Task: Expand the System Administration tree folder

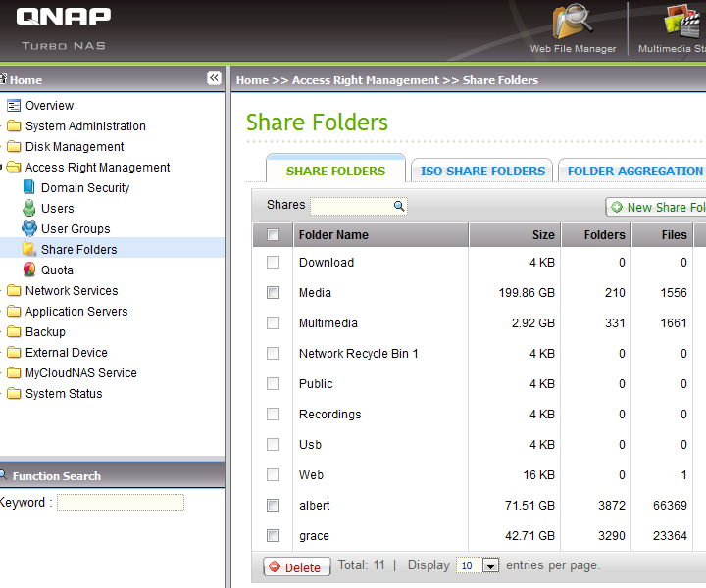Action: (x=14, y=125)
